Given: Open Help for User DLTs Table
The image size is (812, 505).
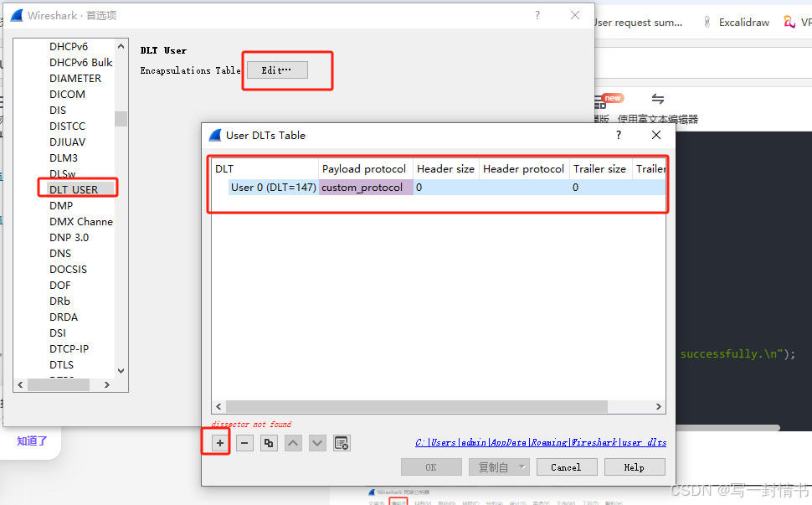Looking at the screenshot, I should click(x=635, y=467).
